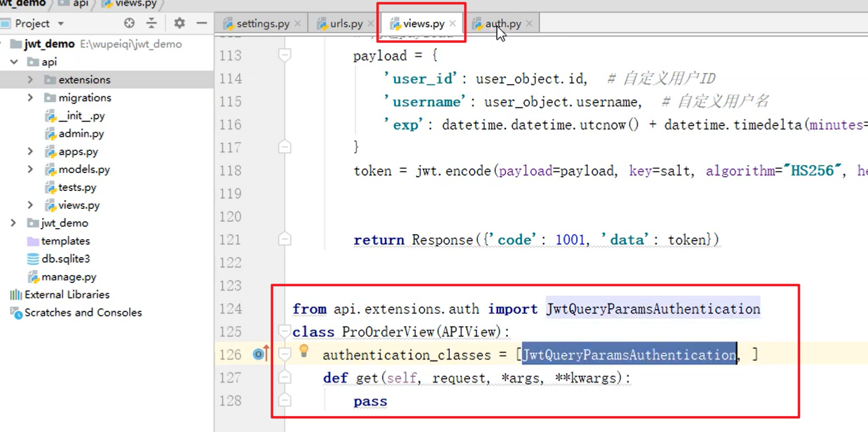This screenshot has height=432, width=868.
Task: Select db.sqlite3 file in tree
Action: (65, 259)
